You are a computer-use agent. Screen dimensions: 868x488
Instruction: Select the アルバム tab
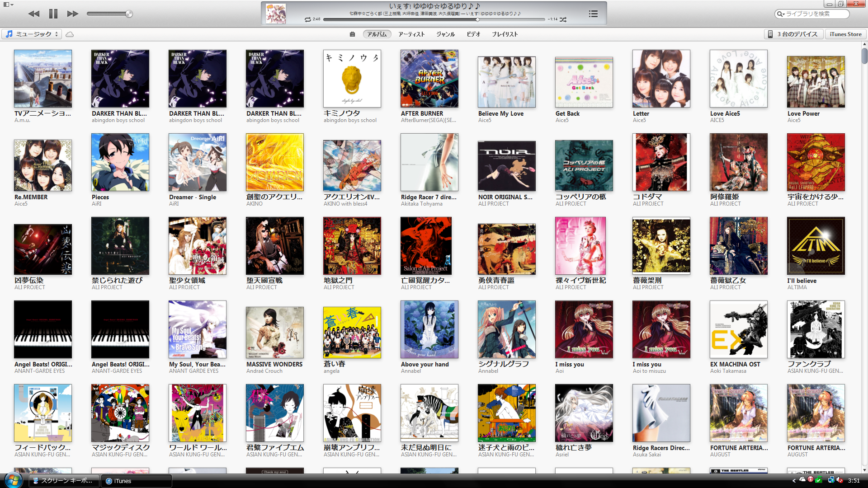(377, 34)
